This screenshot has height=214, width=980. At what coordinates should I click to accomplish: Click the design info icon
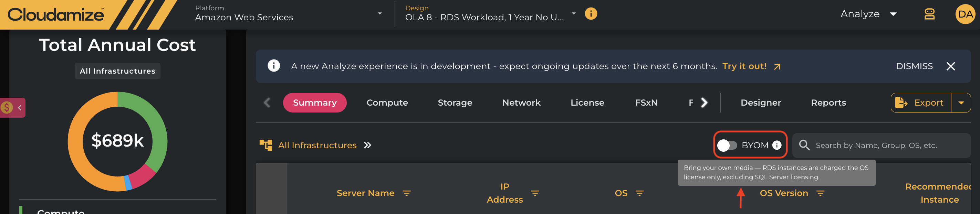pos(591,14)
